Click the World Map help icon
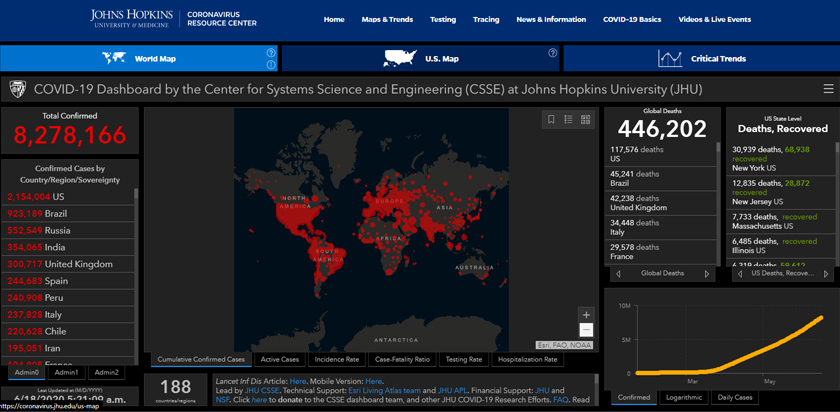The width and height of the screenshot is (840, 412). coord(271,52)
